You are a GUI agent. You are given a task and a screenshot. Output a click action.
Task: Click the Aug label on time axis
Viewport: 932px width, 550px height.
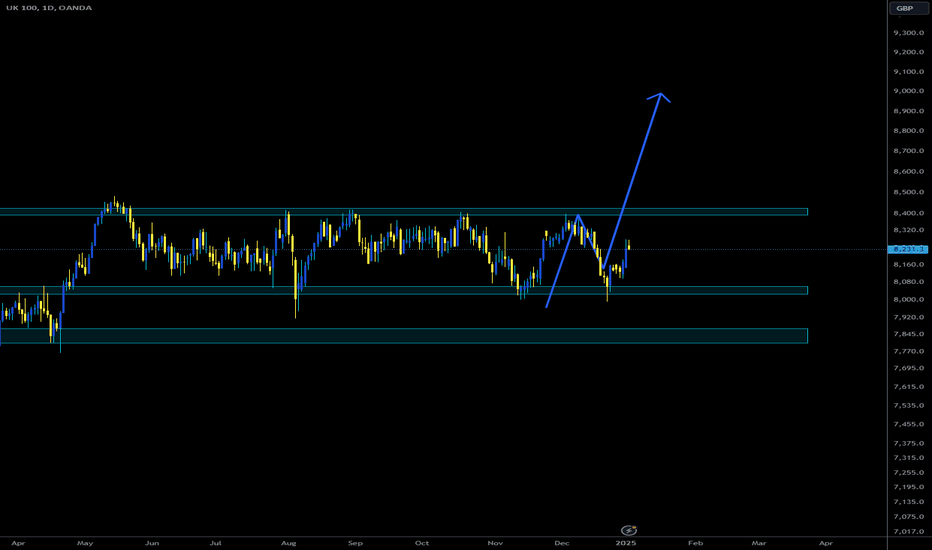pyautogui.click(x=288, y=543)
